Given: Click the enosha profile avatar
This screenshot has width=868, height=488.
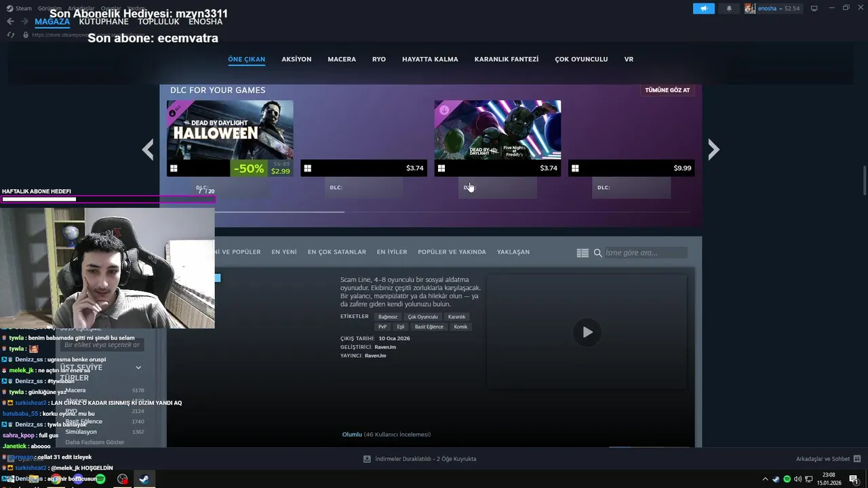Looking at the screenshot, I should click(750, 8).
